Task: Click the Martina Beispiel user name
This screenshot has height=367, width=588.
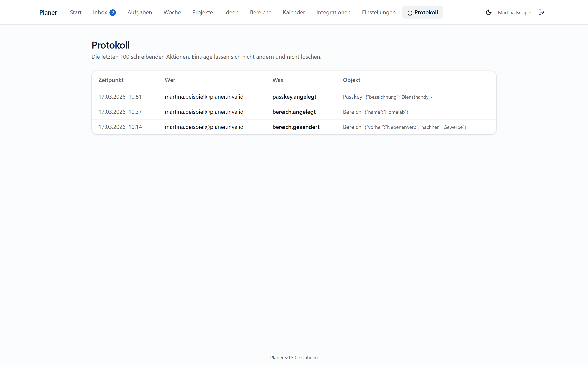Action: [x=515, y=13]
